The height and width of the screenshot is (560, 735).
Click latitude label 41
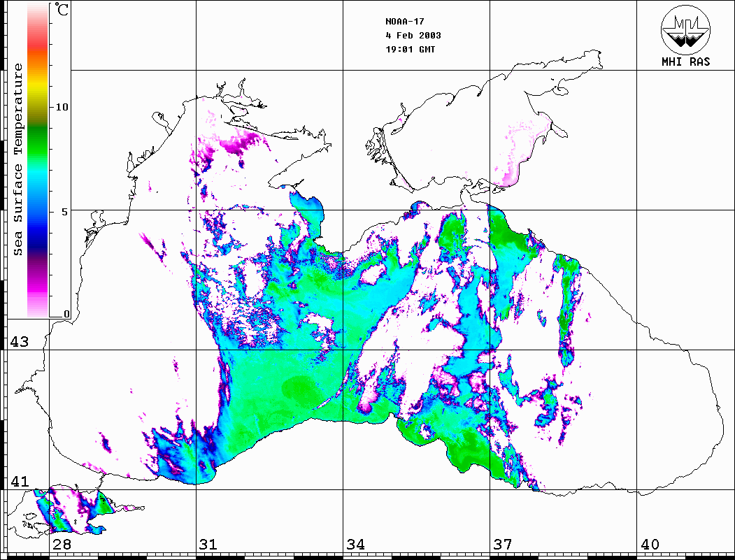19,482
